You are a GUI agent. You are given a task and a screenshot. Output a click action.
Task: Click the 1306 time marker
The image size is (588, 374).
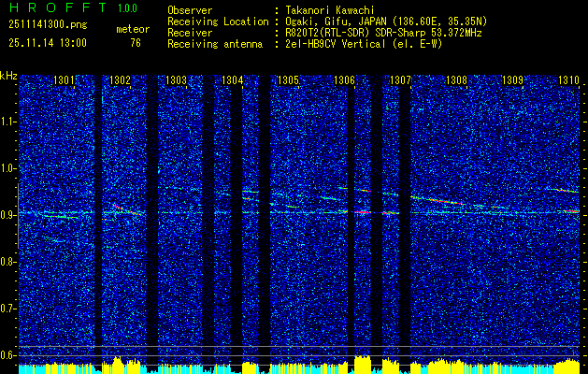pos(344,79)
